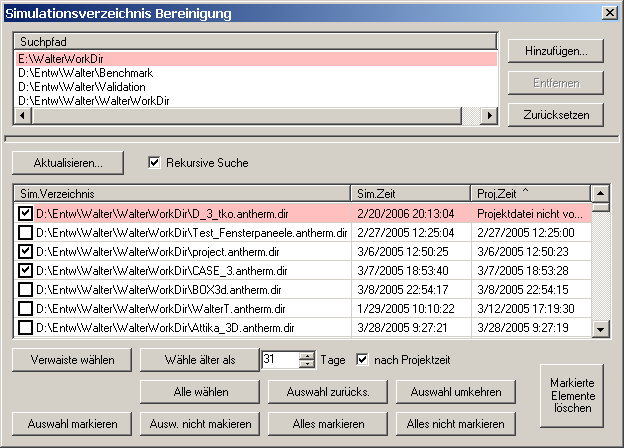Viewport: 624px width, 448px height.
Task: Disable the nach Projektzeit checkbox
Action: (363, 360)
